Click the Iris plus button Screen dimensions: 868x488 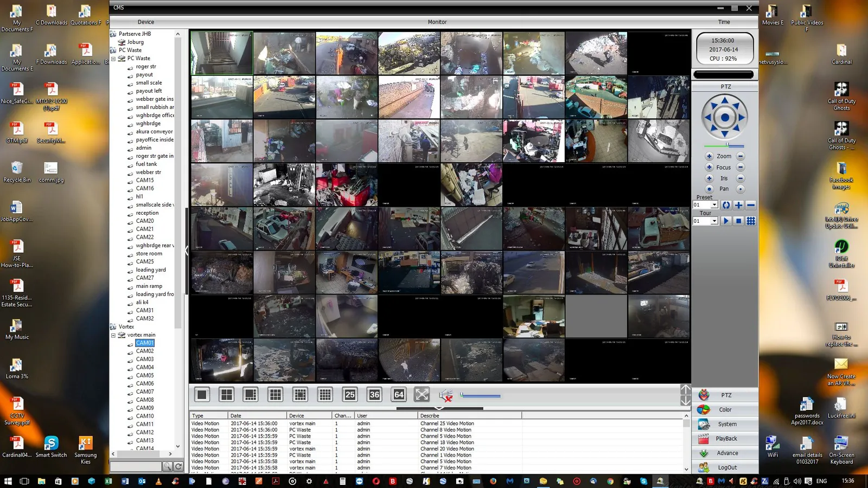click(x=709, y=178)
